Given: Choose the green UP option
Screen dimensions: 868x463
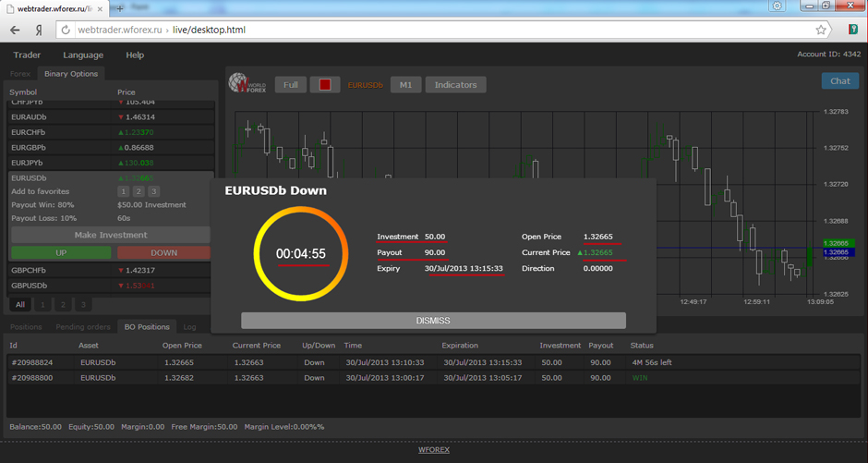Looking at the screenshot, I should (61, 252).
